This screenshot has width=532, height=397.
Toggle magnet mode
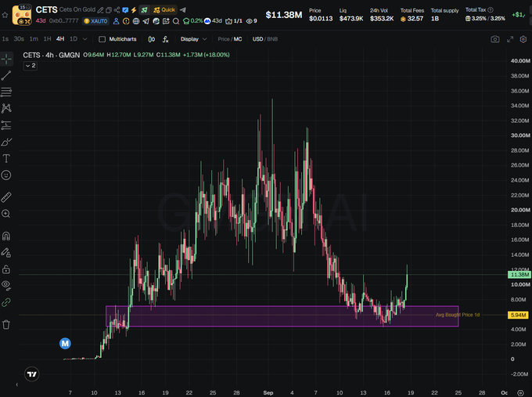click(6, 236)
